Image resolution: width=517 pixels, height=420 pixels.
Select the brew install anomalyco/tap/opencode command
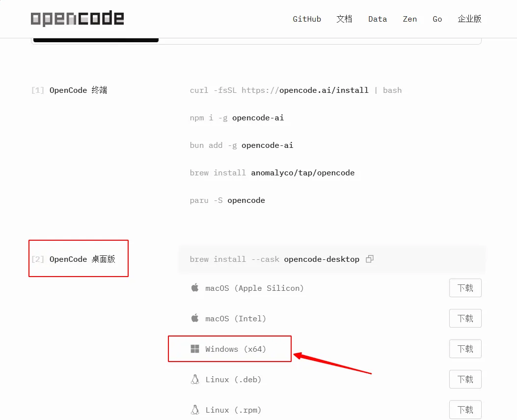tap(272, 173)
